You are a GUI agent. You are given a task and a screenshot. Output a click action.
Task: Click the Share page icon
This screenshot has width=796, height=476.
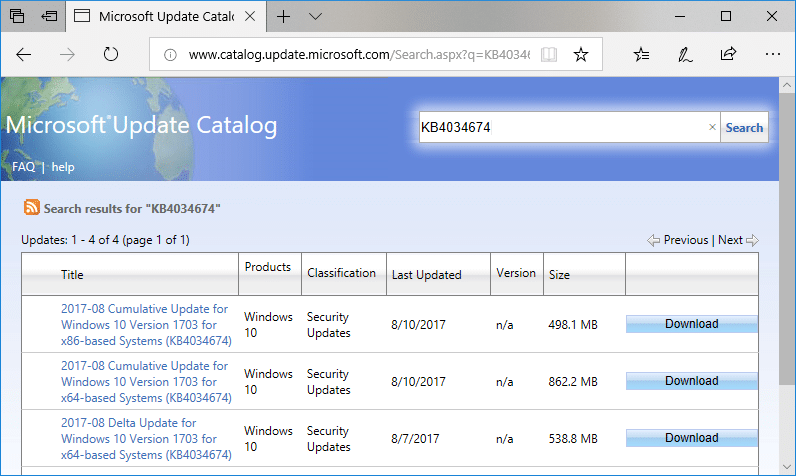click(x=729, y=54)
